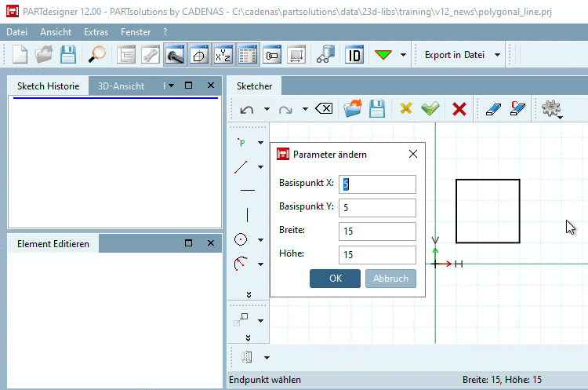Open the redo history dropdown
588x390 pixels.
point(305,109)
